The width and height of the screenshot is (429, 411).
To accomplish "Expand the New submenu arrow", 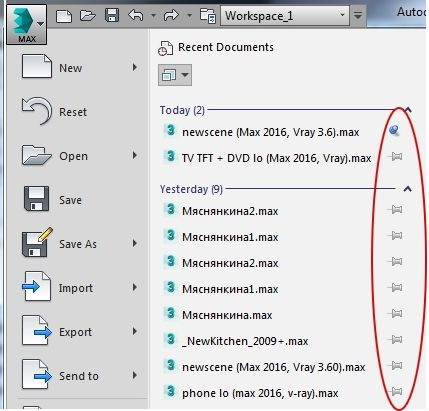I will click(135, 67).
